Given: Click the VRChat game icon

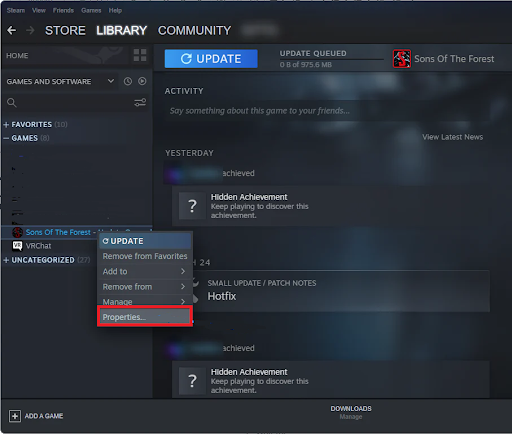Looking at the screenshot, I should 17,246.
